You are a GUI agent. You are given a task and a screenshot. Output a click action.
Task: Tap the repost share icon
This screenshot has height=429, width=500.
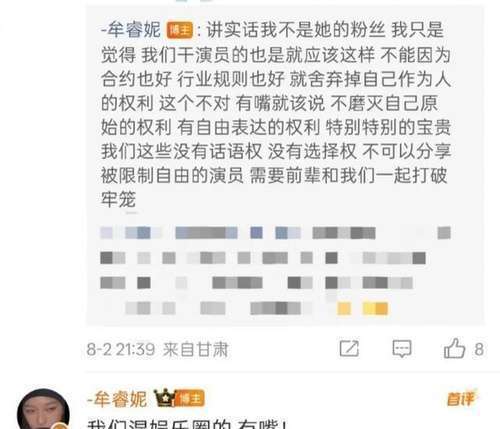pyautogui.click(x=349, y=349)
